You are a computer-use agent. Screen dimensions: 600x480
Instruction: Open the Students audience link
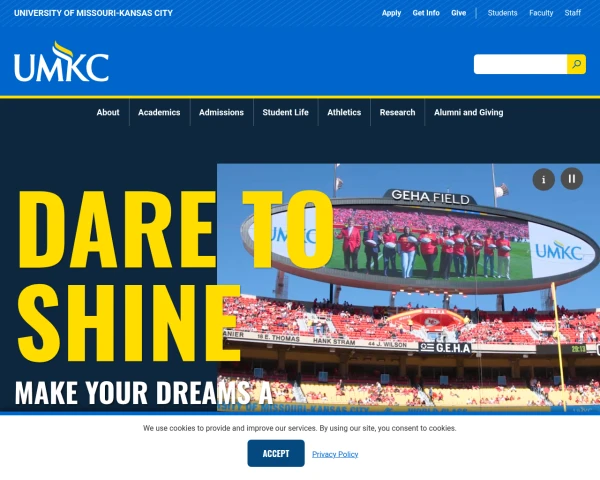pos(502,13)
